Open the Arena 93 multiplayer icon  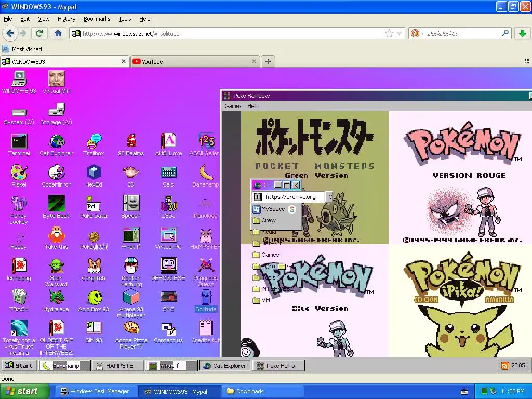(x=131, y=304)
